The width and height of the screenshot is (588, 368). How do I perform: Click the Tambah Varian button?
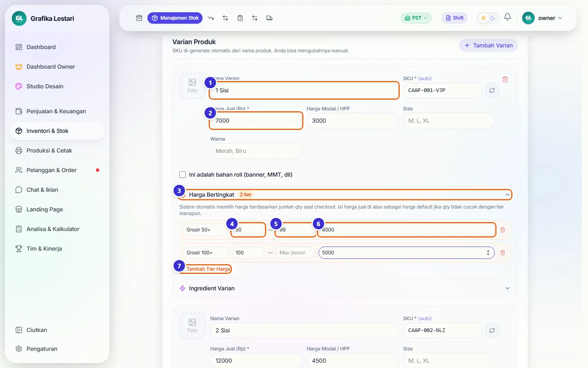488,45
